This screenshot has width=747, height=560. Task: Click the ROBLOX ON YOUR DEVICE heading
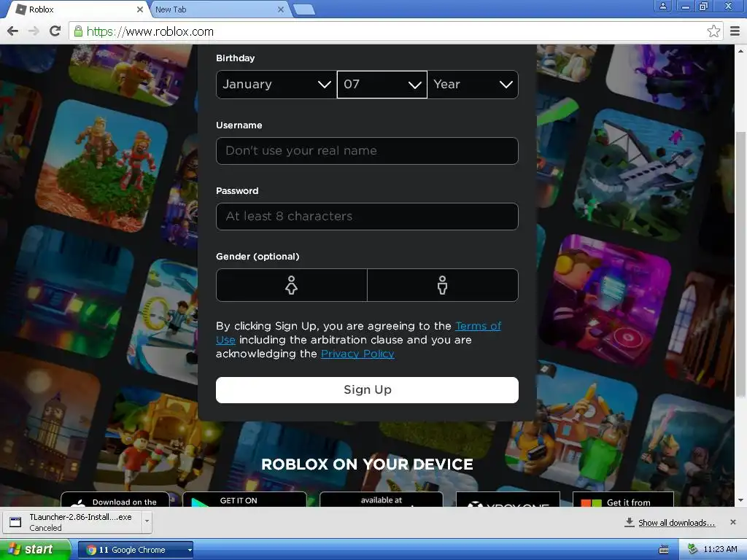[x=367, y=464]
